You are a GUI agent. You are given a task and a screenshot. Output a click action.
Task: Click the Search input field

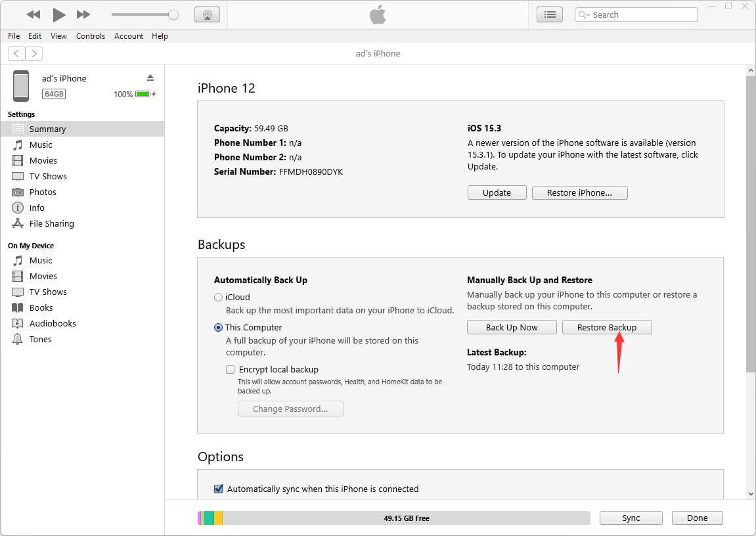pyautogui.click(x=636, y=14)
